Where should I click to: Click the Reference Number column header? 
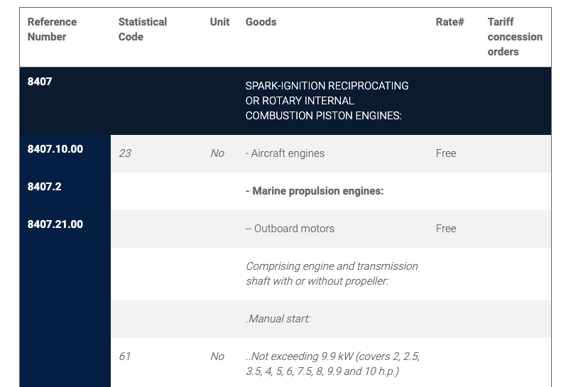point(52,29)
